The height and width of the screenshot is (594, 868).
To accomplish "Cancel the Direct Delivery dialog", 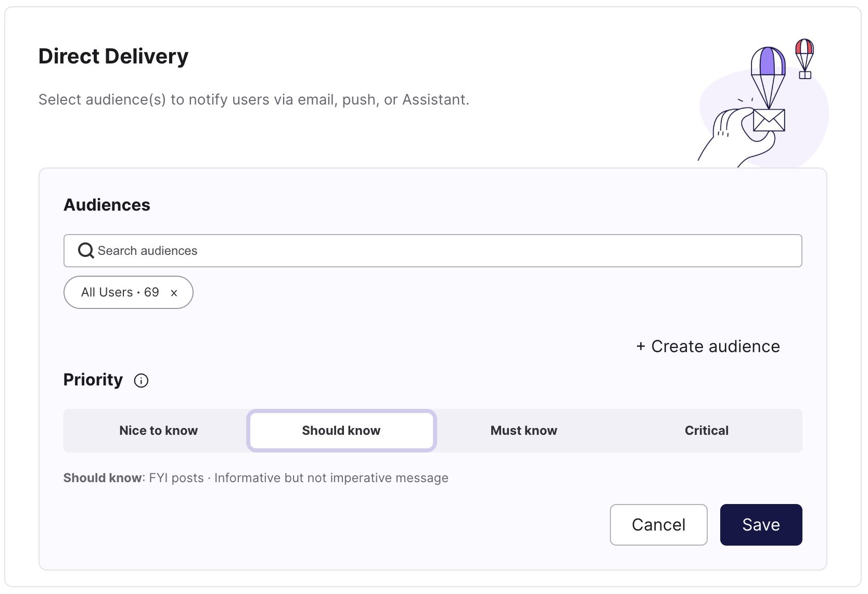I will [659, 525].
